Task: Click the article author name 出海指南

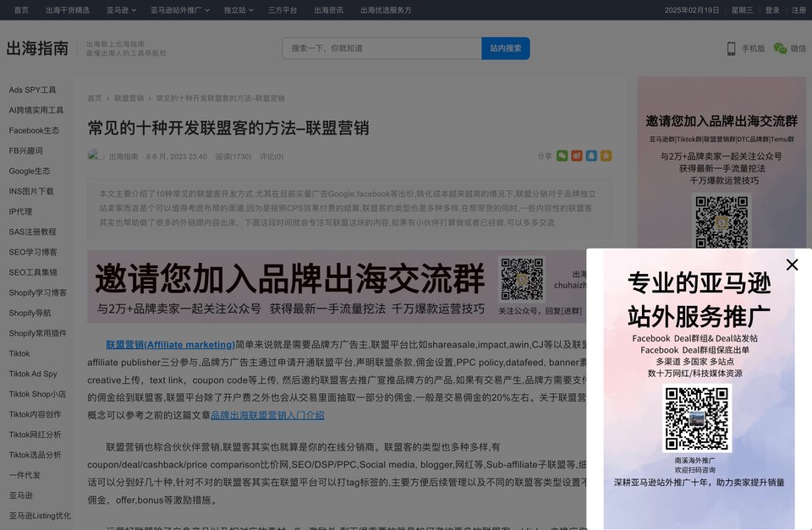Action: point(123,156)
